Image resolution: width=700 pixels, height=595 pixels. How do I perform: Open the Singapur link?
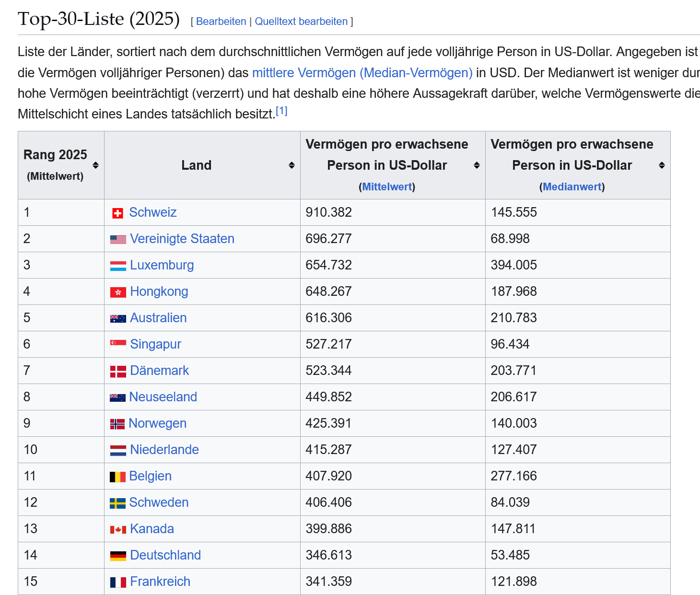click(x=156, y=344)
